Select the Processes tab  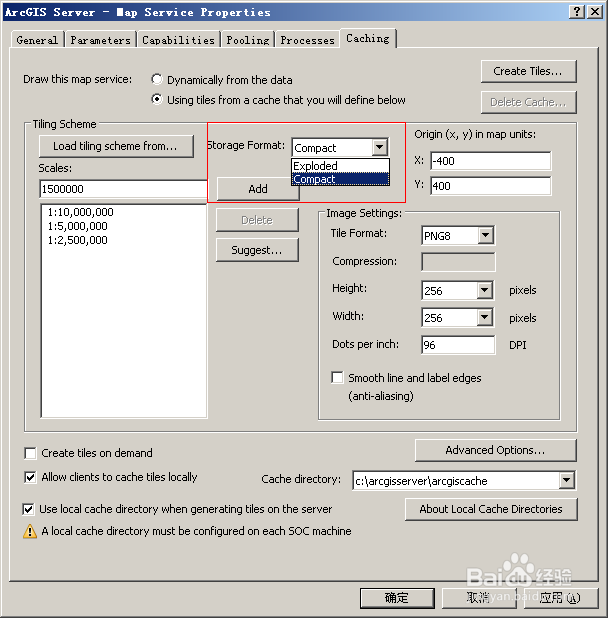point(307,40)
